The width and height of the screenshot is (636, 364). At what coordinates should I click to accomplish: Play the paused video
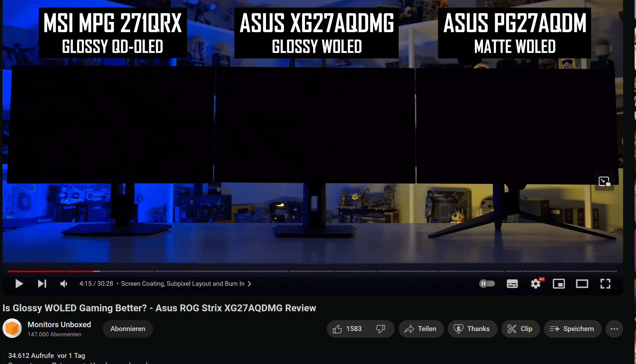19,284
